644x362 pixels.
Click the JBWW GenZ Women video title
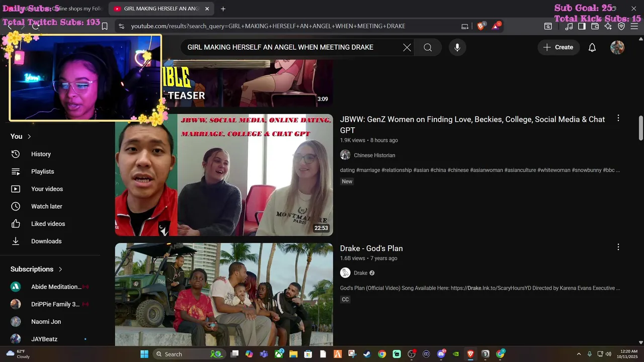click(x=472, y=125)
